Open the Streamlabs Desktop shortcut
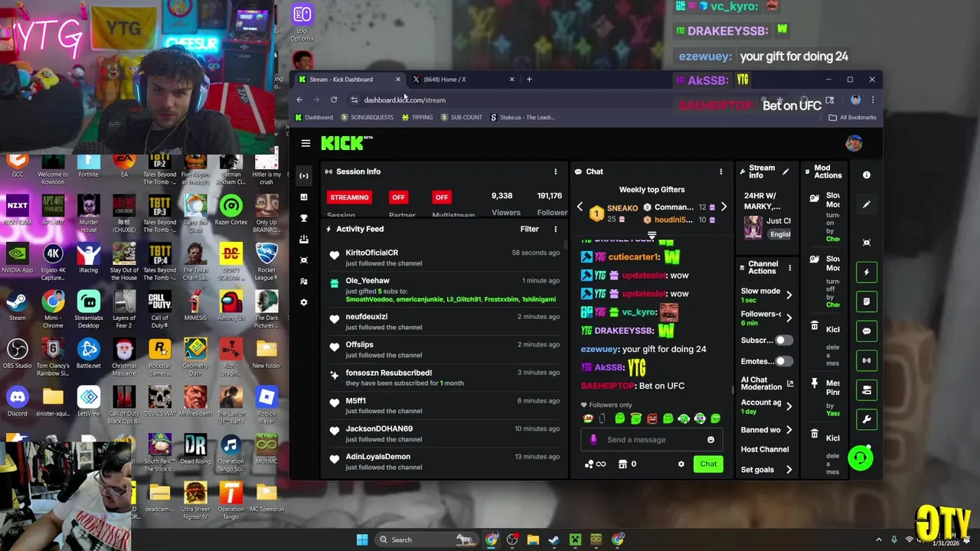980x551 pixels. [89, 307]
